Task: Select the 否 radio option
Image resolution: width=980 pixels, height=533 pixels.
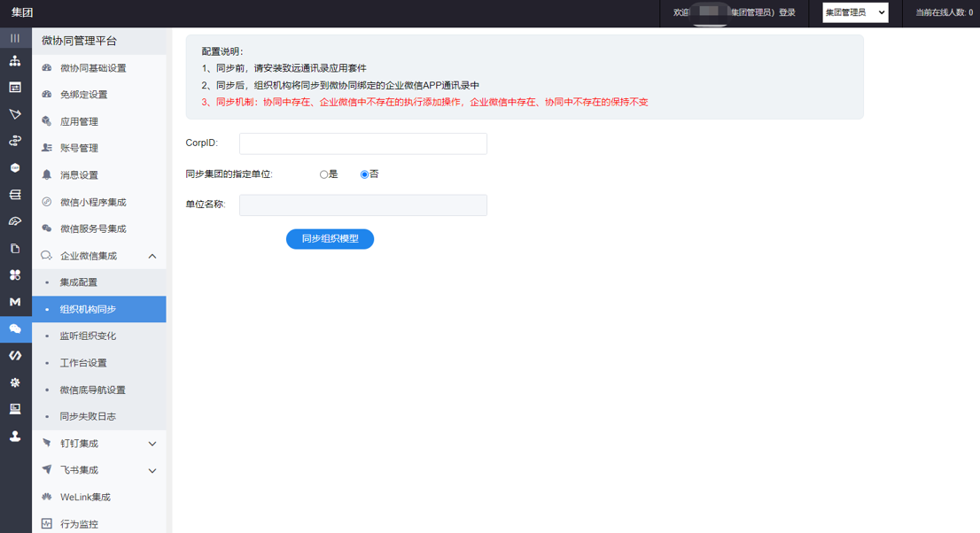Action: 364,174
